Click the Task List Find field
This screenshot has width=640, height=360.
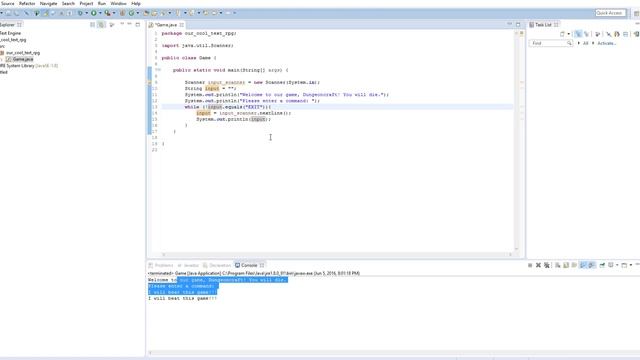tap(550, 43)
